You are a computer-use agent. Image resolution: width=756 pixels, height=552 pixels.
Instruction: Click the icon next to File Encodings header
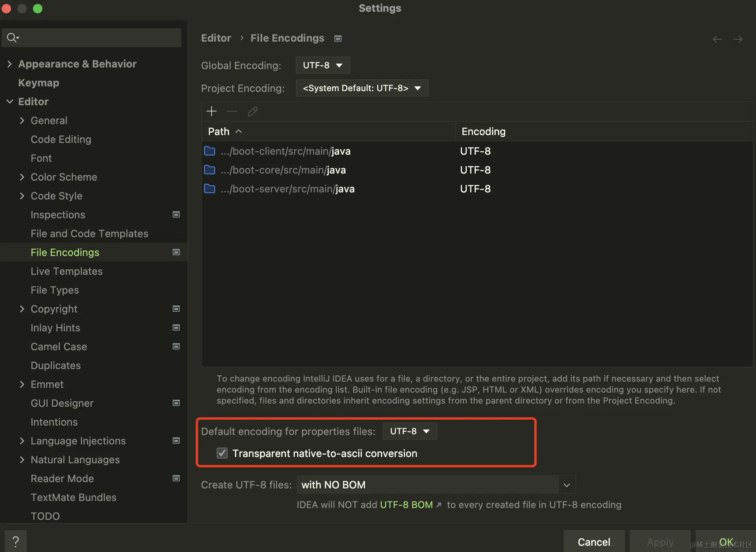coord(338,38)
